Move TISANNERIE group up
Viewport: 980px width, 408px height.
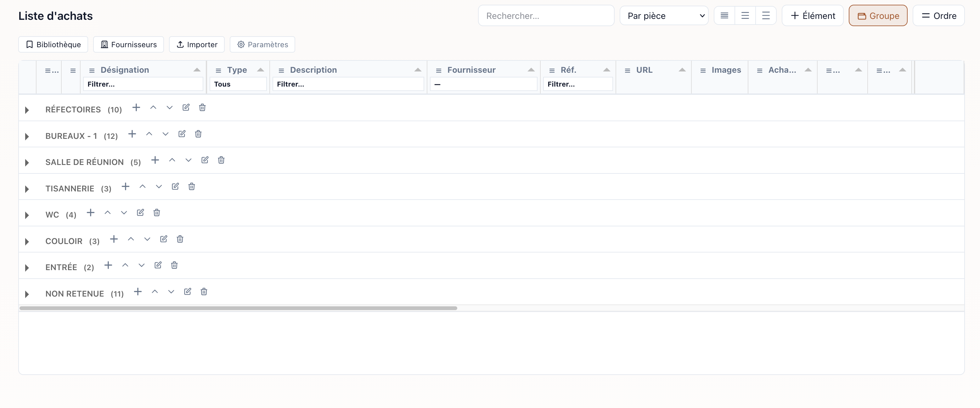pos(142,186)
